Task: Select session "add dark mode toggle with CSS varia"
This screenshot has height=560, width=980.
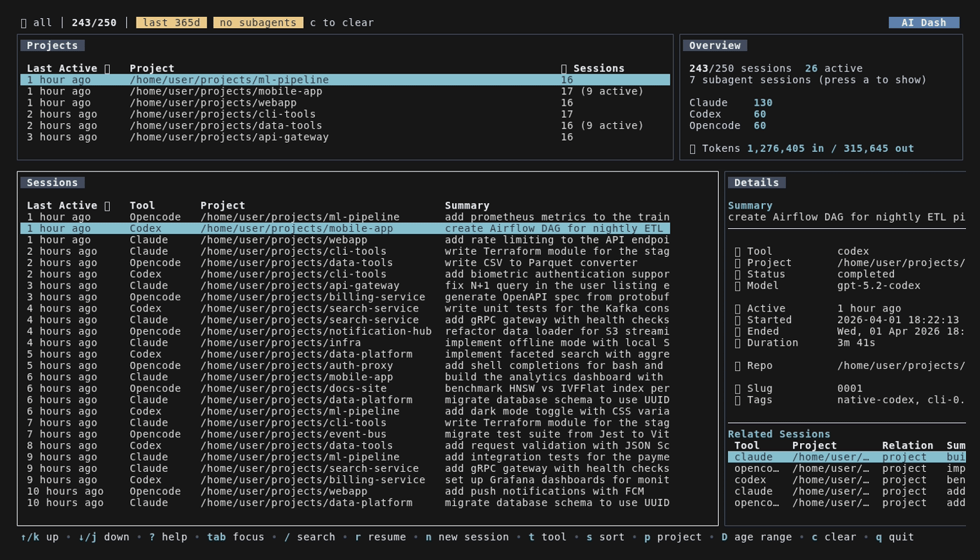Action: 345,412
